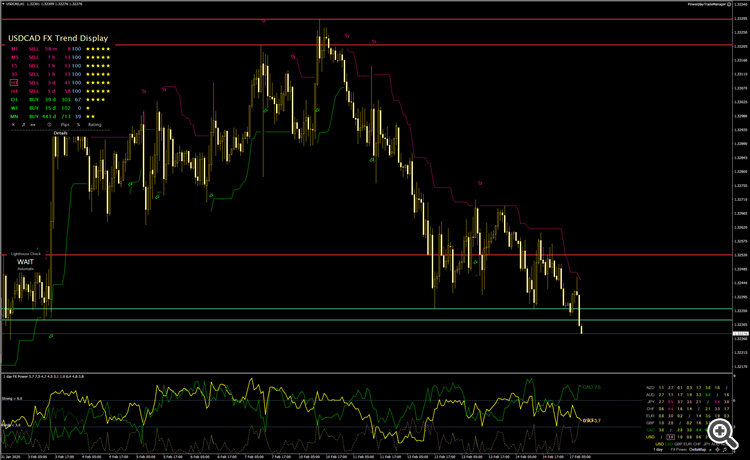
Task: Click the D1 row four-star rating
Action: (x=95, y=100)
